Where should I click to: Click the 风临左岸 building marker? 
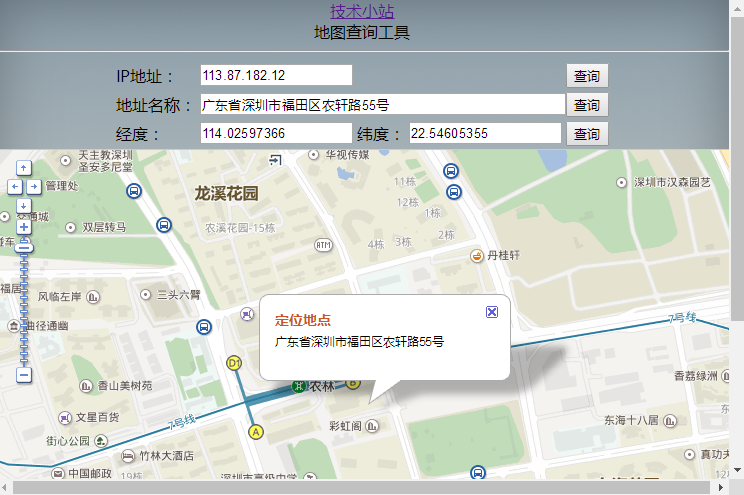[x=93, y=297]
